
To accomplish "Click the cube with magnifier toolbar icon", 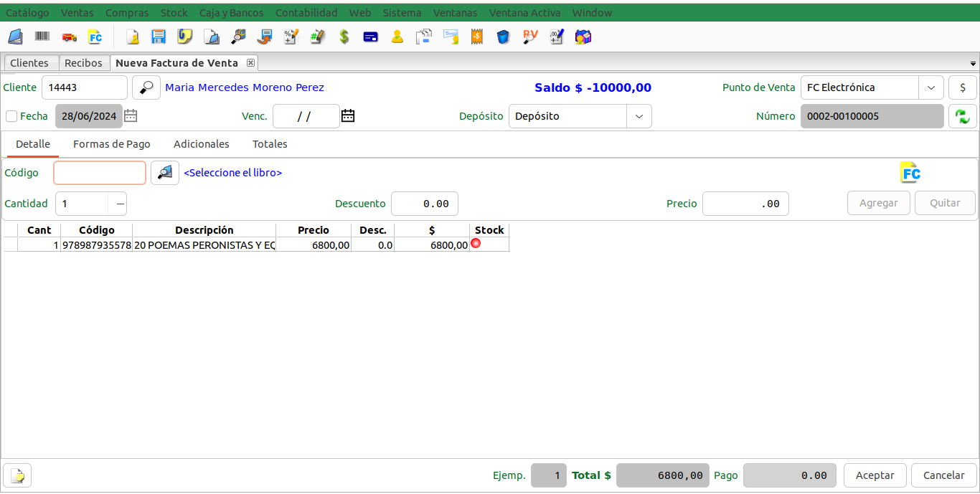I will pos(238,37).
